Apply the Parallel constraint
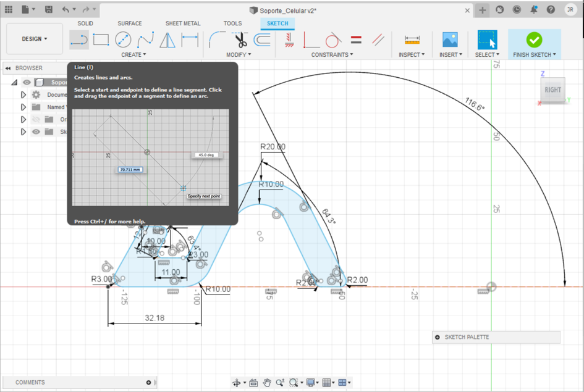This screenshot has height=392, width=584. pos(378,40)
